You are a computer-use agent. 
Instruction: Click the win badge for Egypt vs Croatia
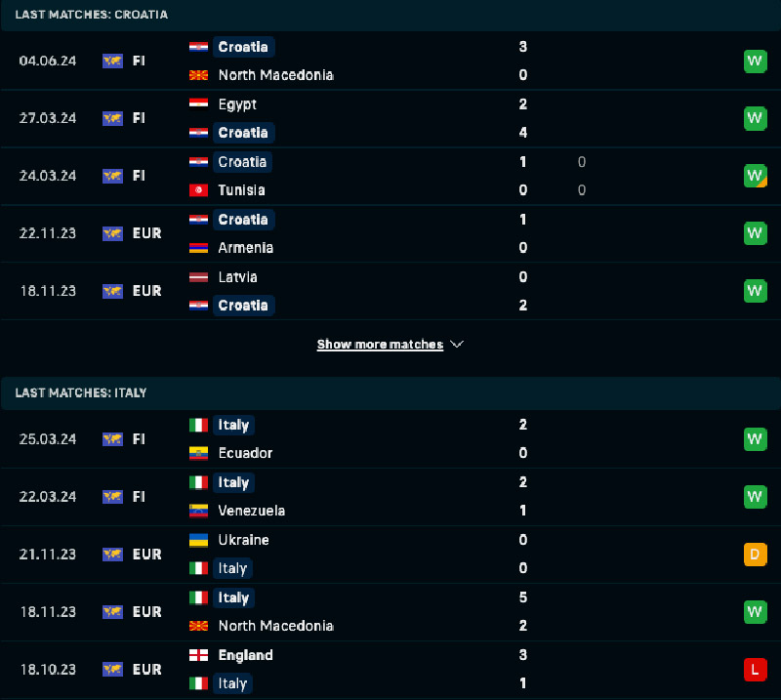tap(755, 119)
